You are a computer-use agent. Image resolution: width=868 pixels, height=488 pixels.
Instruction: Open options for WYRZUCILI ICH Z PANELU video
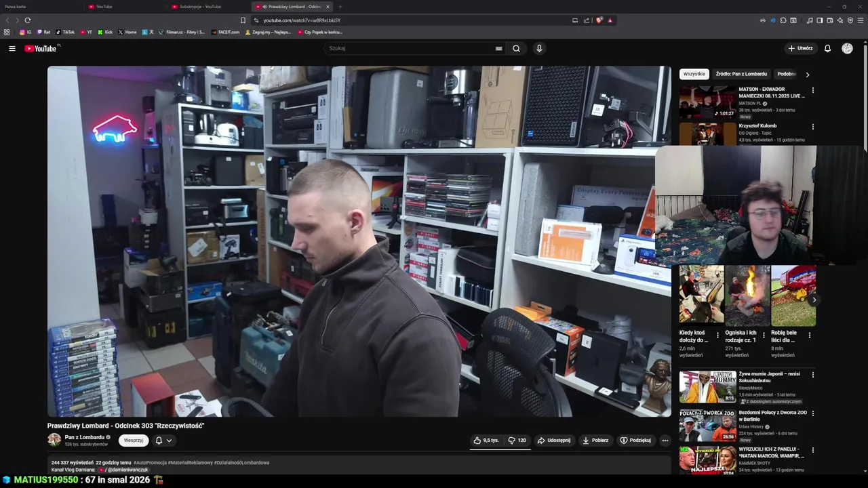pos(813,450)
